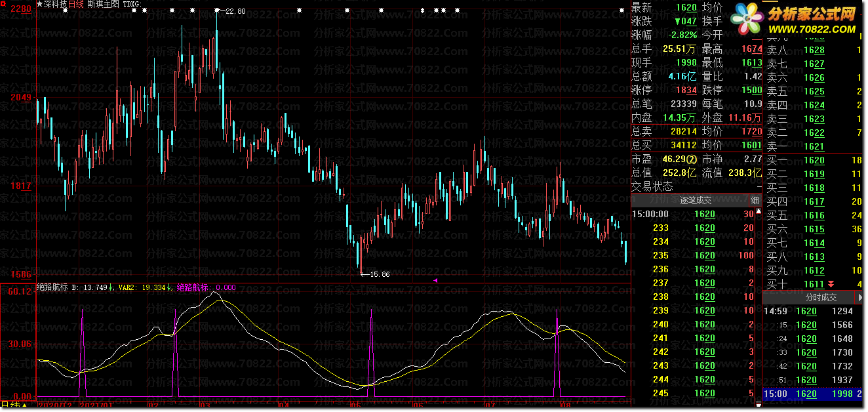This screenshot has width=868, height=412.
Task: Click the 最高 value 1674
Action: tap(752, 49)
